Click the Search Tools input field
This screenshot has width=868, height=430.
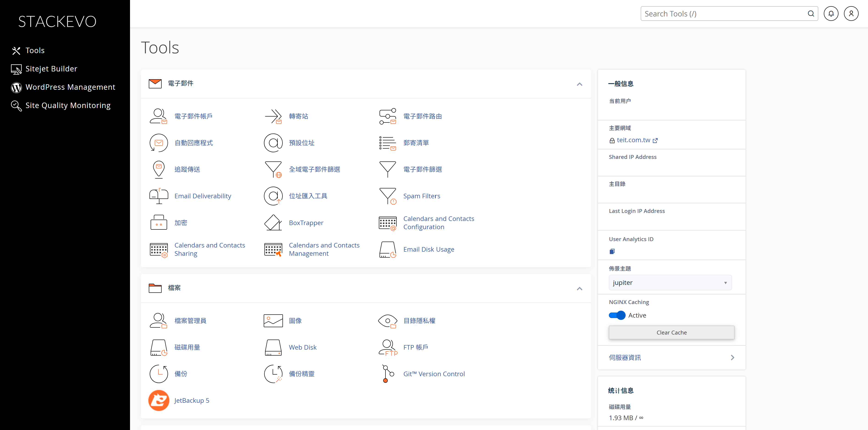[724, 14]
